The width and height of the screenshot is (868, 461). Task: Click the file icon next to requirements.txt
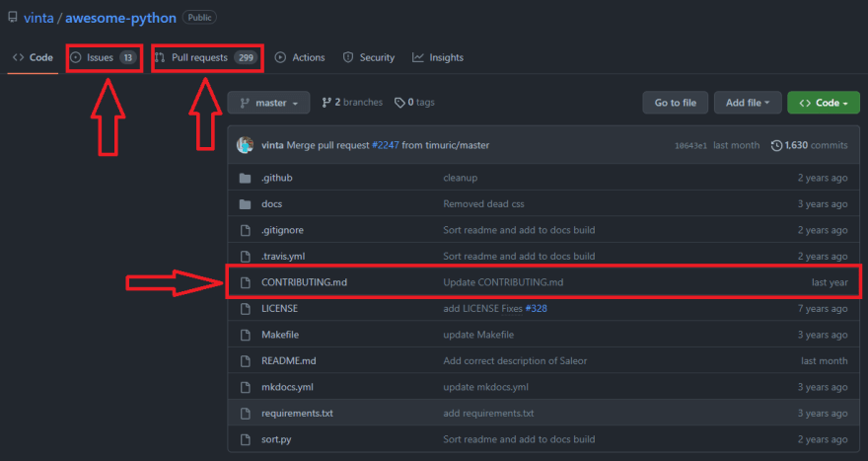tap(246, 414)
